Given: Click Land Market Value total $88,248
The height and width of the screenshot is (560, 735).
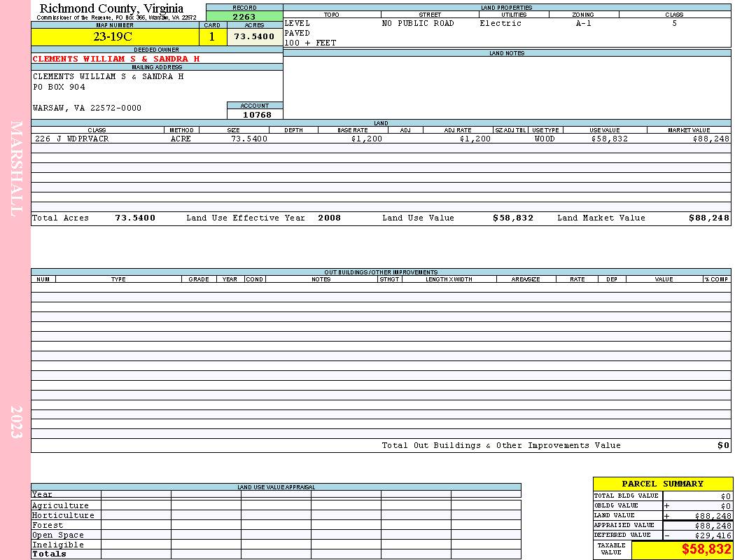Looking at the screenshot, I should [708, 218].
